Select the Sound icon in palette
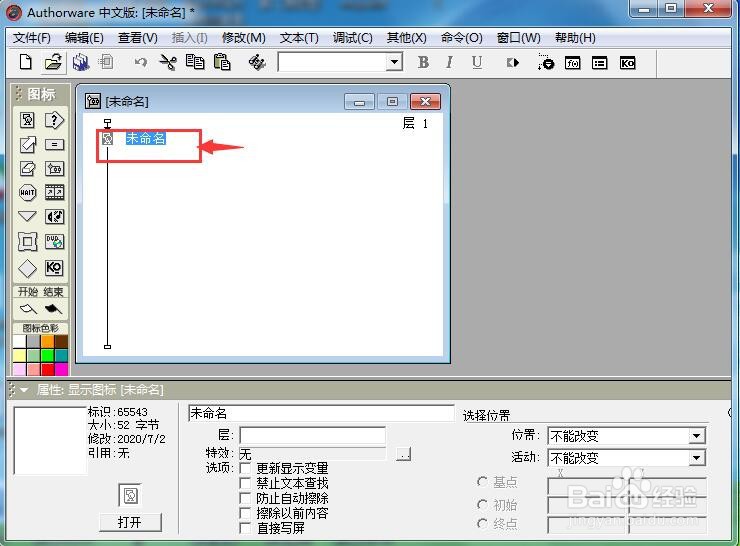 [x=54, y=217]
